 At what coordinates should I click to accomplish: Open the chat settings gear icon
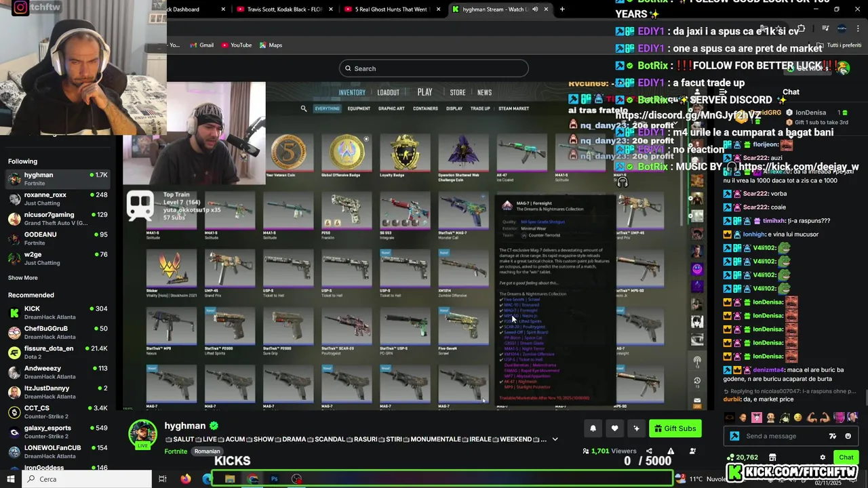pos(823,457)
